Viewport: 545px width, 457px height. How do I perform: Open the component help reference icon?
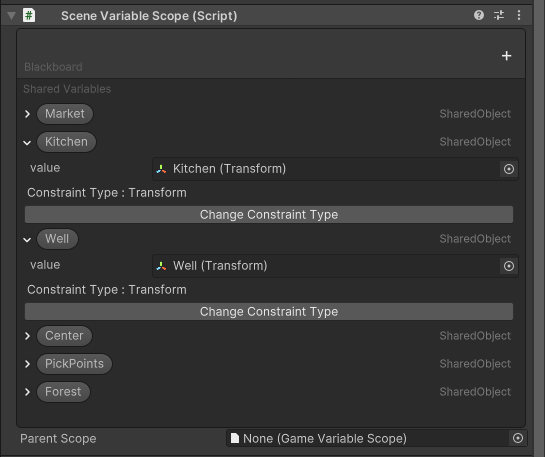479,15
